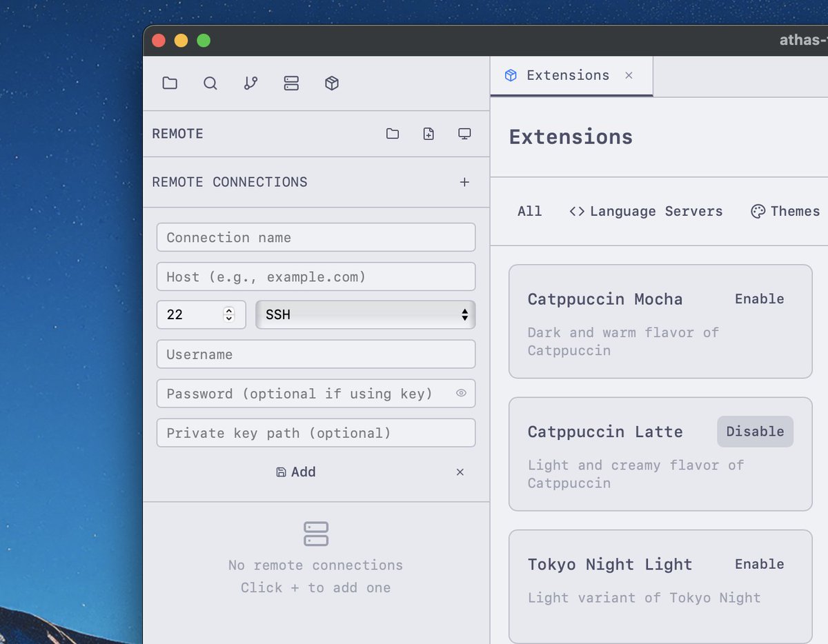Click the port number field showing 22

point(201,314)
